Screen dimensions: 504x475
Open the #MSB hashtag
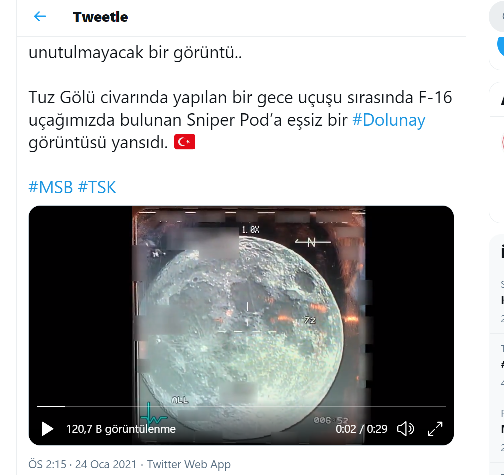51,187
